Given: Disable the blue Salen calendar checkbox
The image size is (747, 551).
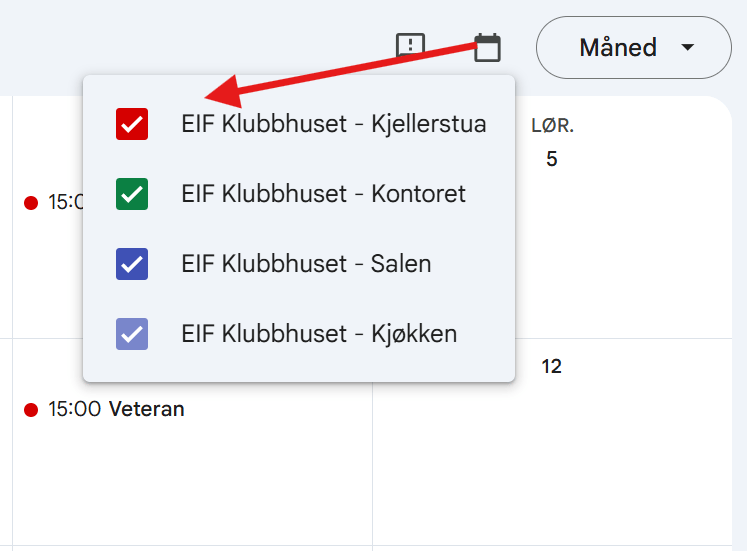Looking at the screenshot, I should [132, 264].
